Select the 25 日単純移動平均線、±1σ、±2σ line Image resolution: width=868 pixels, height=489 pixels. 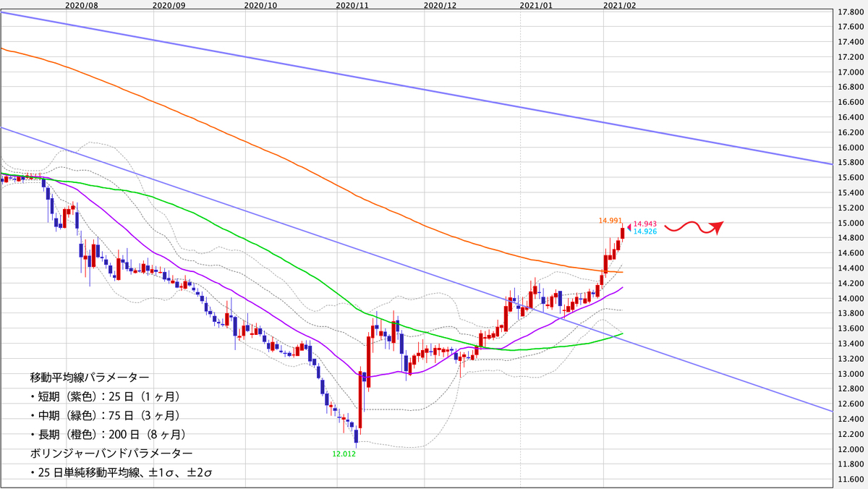click(122, 472)
